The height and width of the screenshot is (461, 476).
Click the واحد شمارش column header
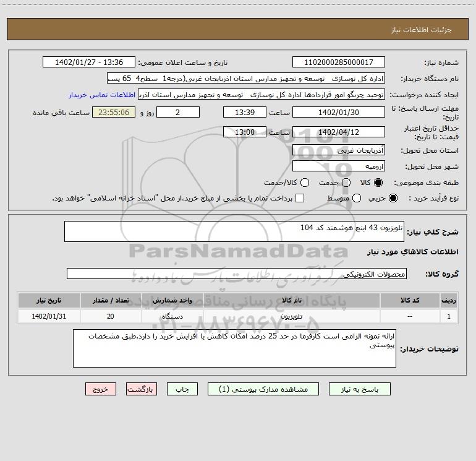click(x=172, y=300)
